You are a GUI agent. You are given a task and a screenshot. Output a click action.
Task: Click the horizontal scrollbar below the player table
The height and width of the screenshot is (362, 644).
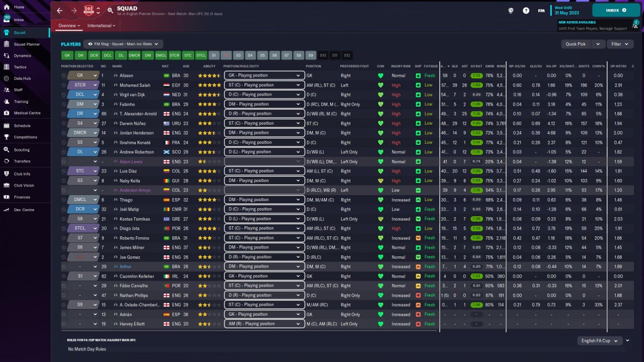click(x=249, y=331)
